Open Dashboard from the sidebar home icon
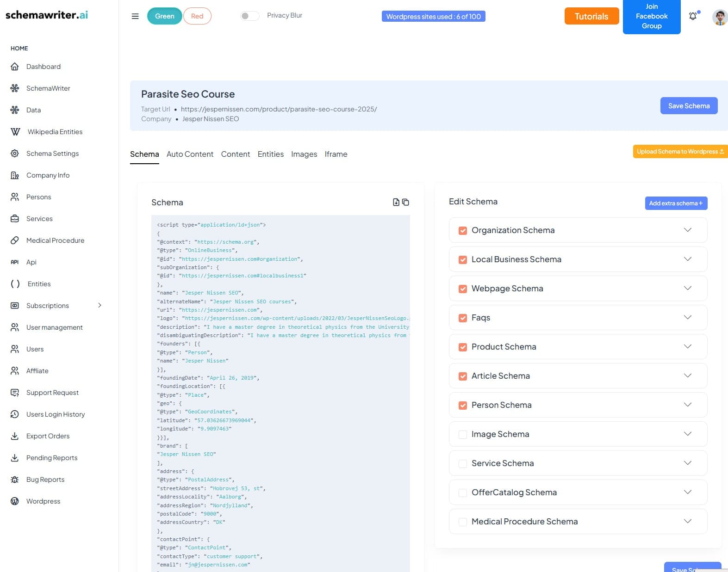The height and width of the screenshot is (572, 728). pyautogui.click(x=15, y=67)
